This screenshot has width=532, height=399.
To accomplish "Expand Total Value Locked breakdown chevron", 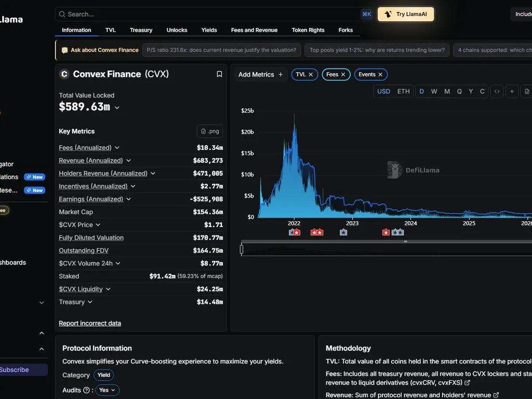I will click(117, 108).
